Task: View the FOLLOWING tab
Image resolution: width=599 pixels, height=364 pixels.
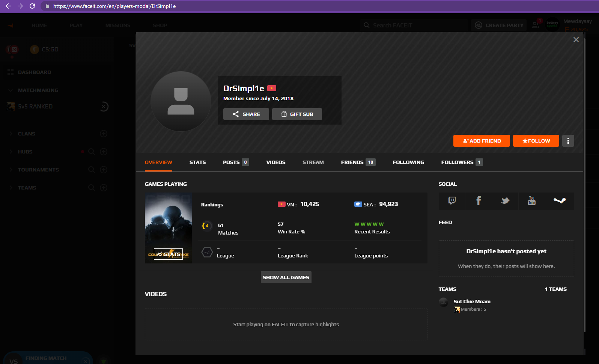Action: (408, 162)
